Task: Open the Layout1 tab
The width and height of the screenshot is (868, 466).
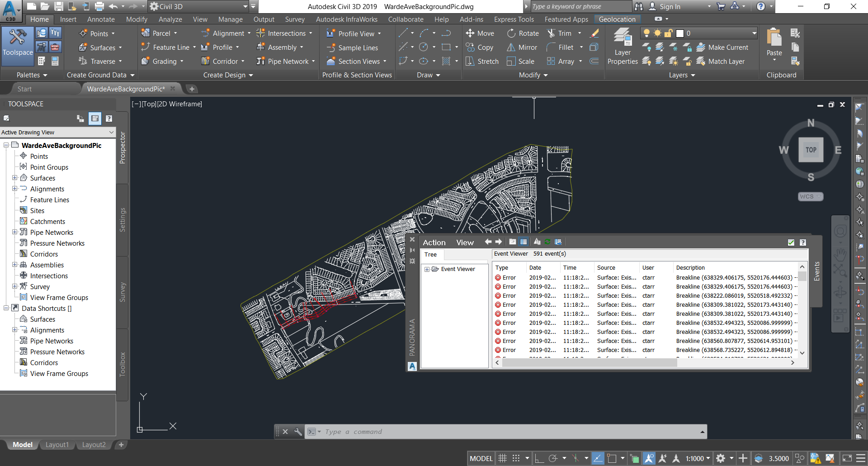Action: click(57, 444)
